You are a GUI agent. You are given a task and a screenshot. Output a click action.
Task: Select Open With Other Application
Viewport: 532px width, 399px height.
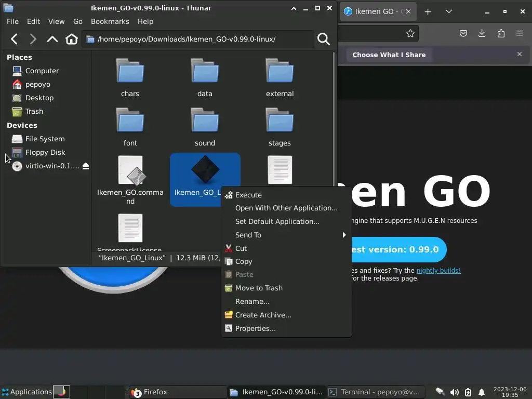(x=286, y=208)
